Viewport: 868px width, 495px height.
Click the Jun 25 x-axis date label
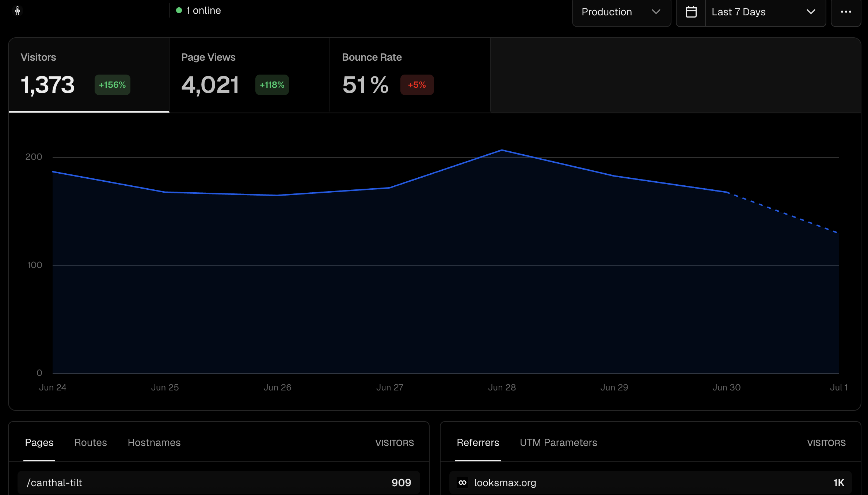165,388
